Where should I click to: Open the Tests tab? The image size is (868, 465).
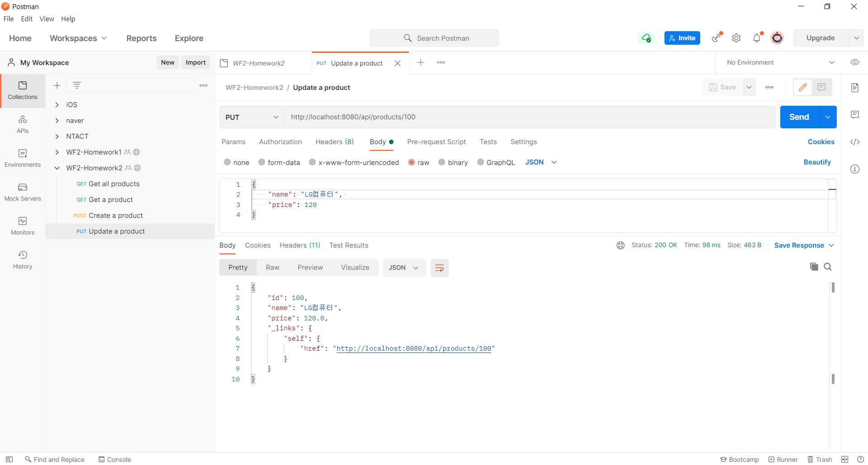(488, 142)
